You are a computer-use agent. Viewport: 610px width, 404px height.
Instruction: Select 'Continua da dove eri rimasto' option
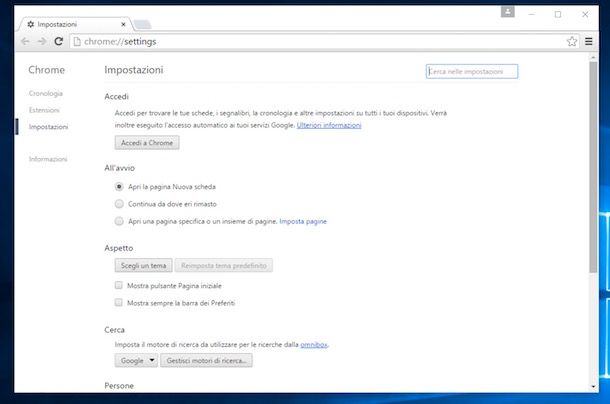pos(119,204)
